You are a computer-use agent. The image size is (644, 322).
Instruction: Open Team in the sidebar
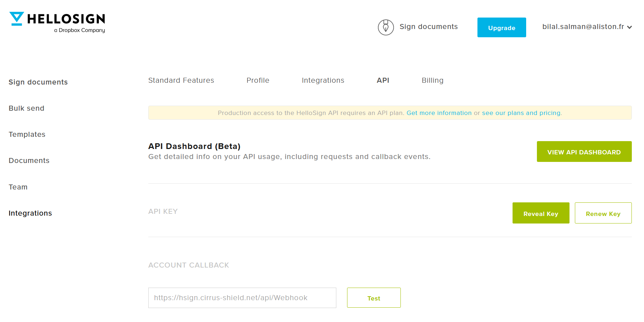pos(18,187)
